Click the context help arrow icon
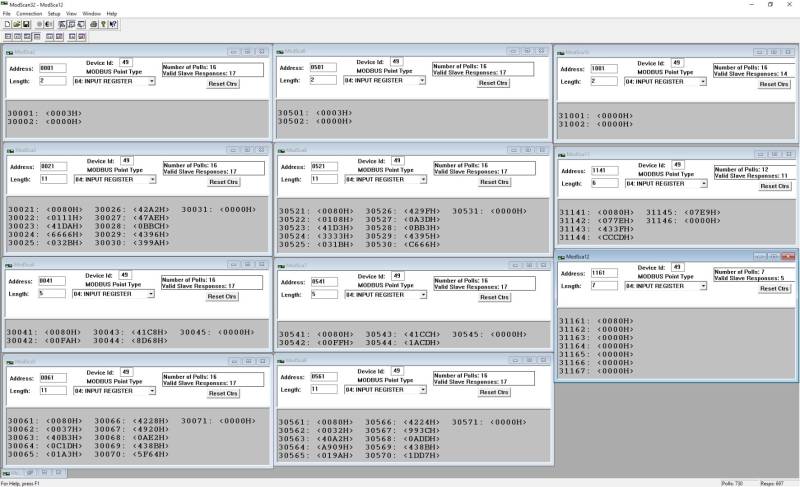Image resolution: width=800 pixels, height=487 pixels. (113, 23)
